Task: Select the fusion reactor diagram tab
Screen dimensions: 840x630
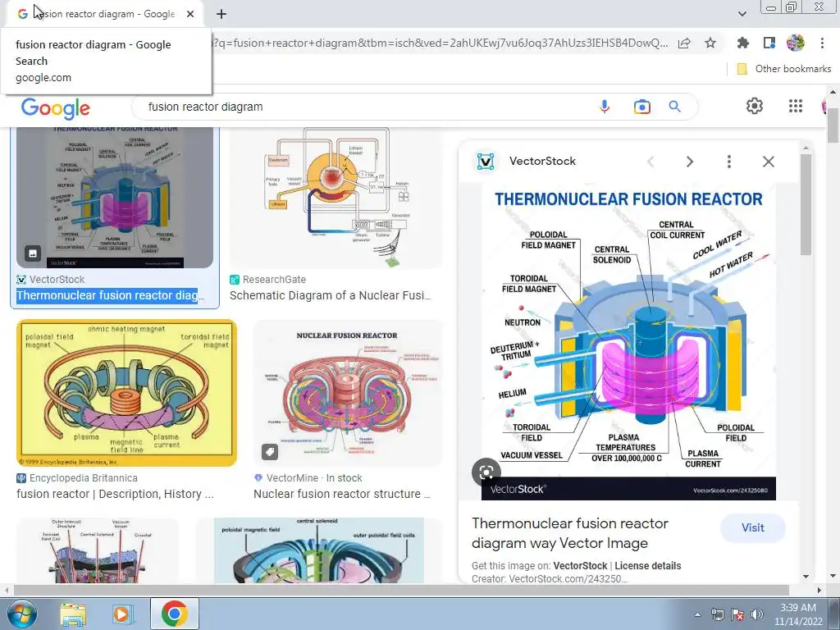Action: (105, 14)
